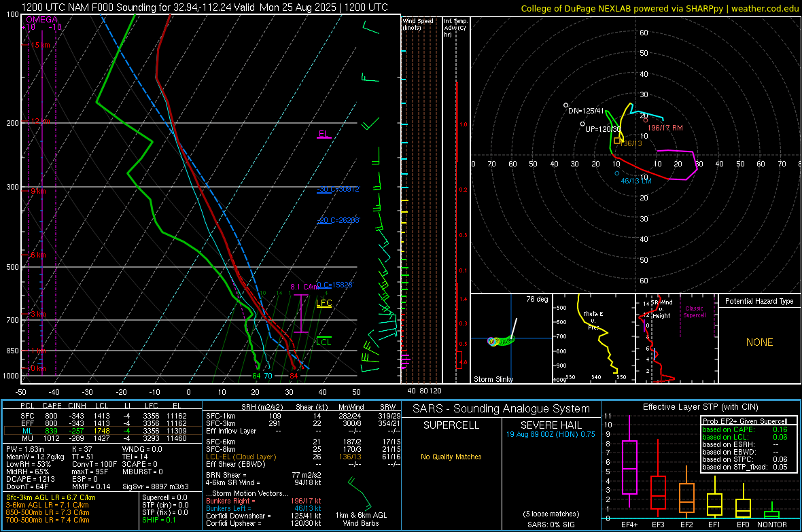Click the green 1km & 6km wind barbs graphic
This screenshot has width=802, height=532.
pyautogui.click(x=360, y=493)
